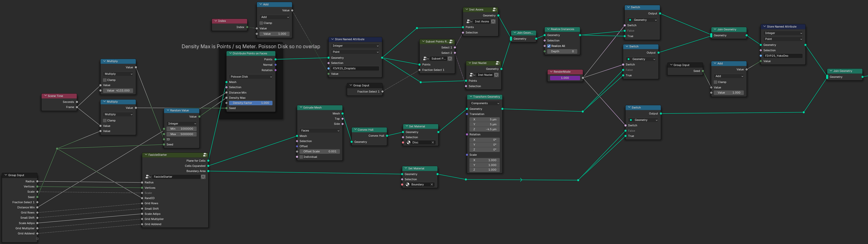The image size is (868, 244).
Task: Click the purple RenderMode value slider
Action: tap(565, 78)
